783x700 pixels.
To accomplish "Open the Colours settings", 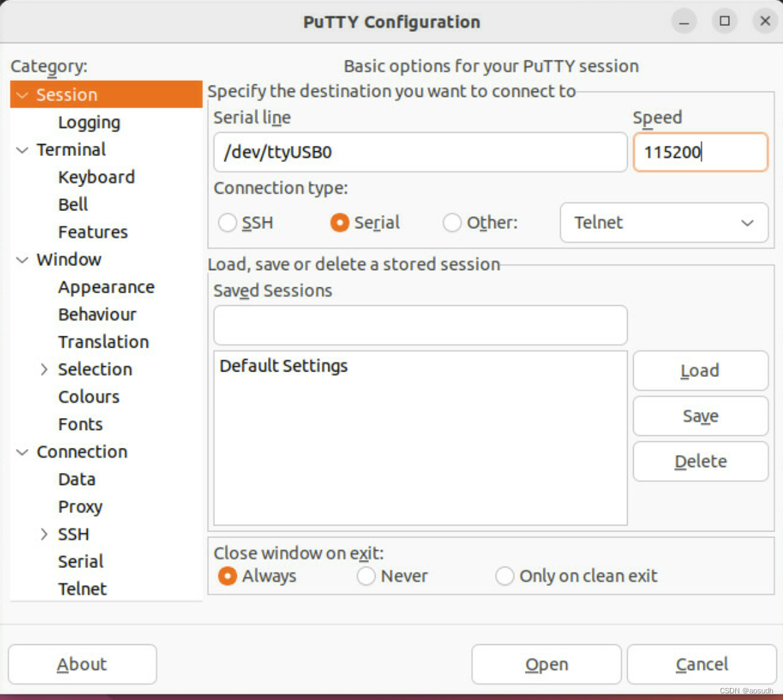I will point(89,397).
